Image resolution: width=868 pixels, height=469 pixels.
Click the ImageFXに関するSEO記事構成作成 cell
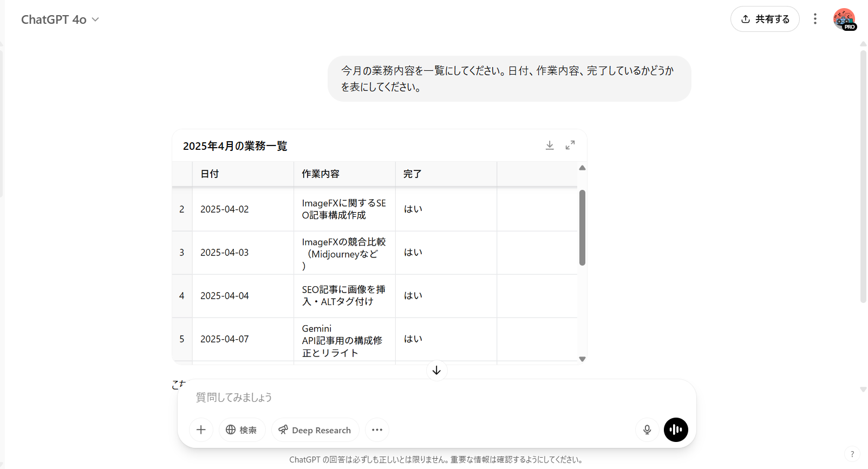click(x=344, y=209)
